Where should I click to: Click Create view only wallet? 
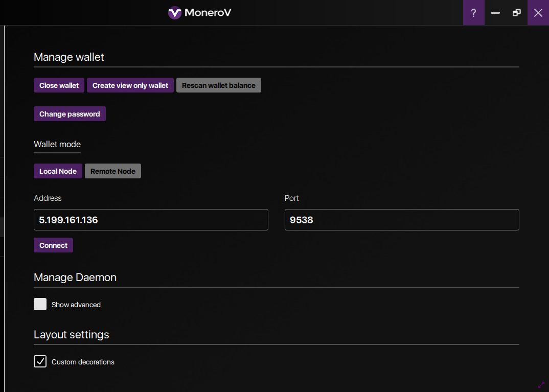click(130, 85)
